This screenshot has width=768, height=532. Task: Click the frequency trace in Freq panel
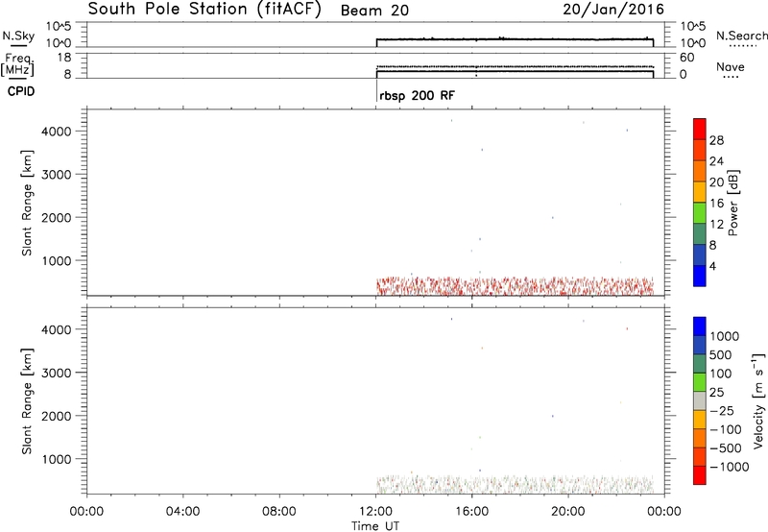[515, 71]
